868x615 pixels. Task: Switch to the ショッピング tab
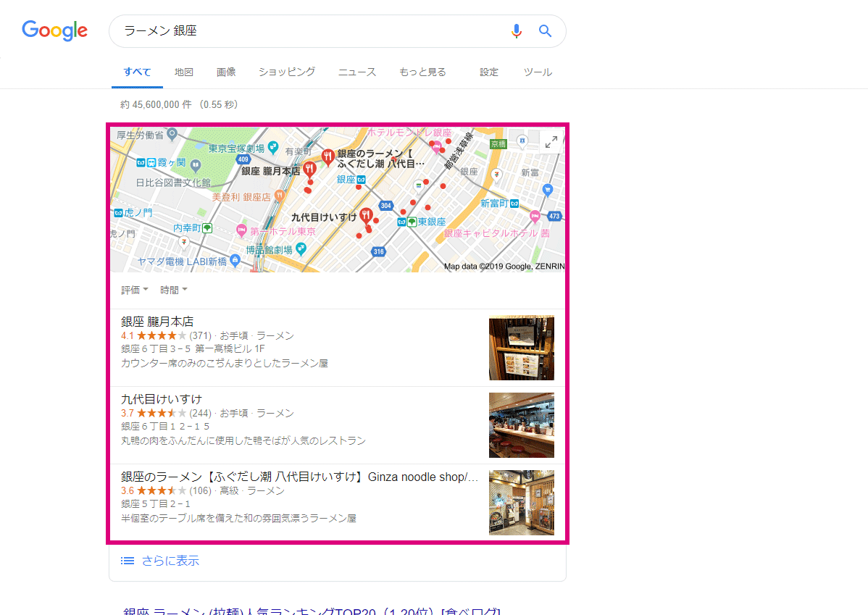[x=287, y=72]
